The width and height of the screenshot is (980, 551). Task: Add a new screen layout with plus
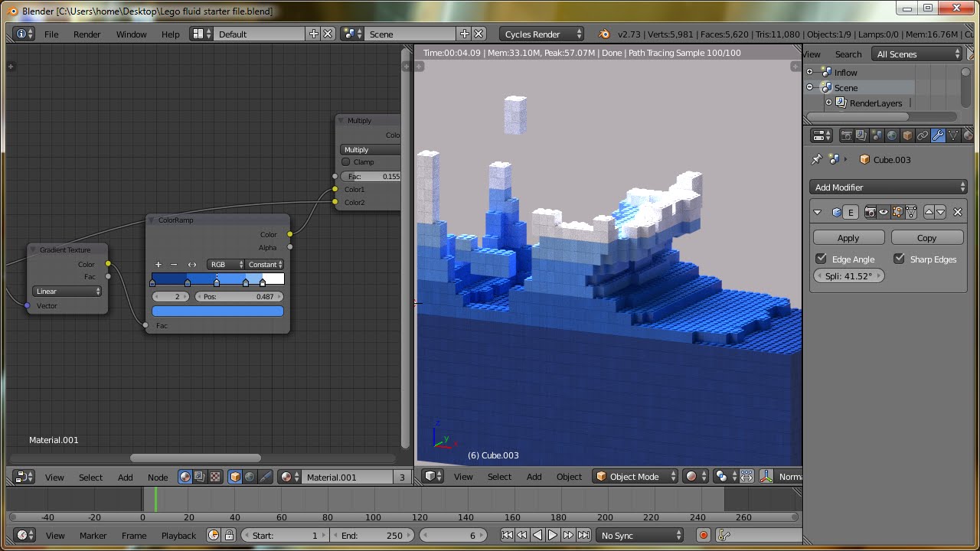pos(313,34)
